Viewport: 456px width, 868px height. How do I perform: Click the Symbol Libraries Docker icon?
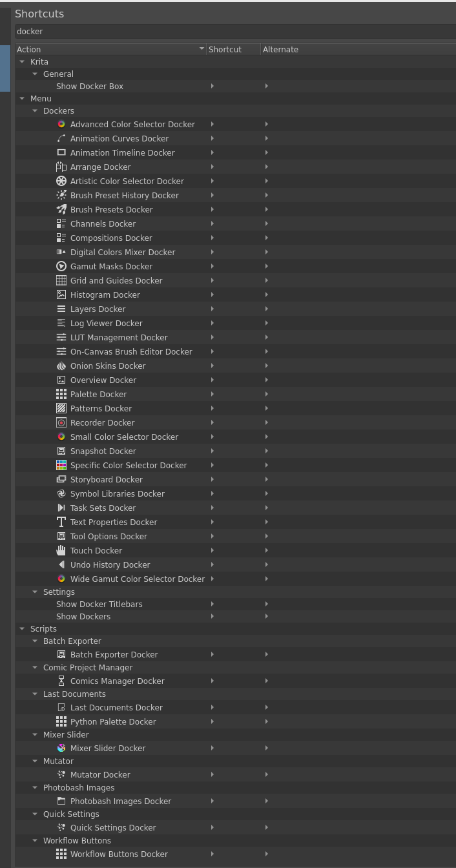[x=61, y=493]
